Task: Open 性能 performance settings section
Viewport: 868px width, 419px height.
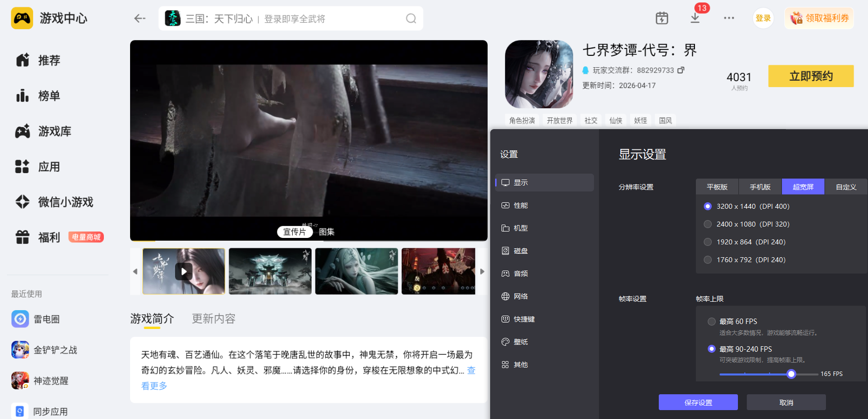Action: point(545,205)
